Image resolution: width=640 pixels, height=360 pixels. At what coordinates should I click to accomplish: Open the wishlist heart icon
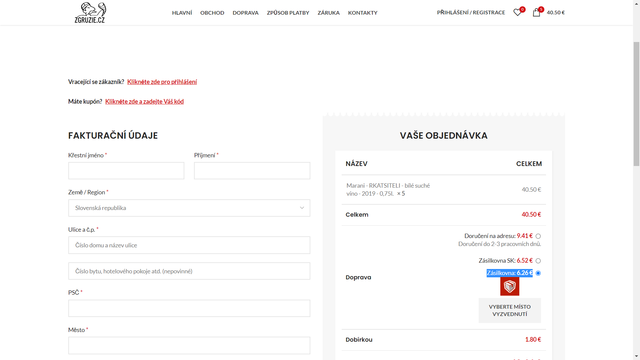tap(517, 13)
